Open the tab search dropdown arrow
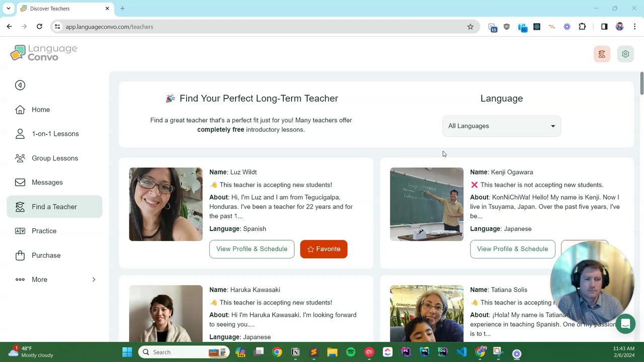The height and width of the screenshot is (362, 644). pyautogui.click(x=9, y=9)
